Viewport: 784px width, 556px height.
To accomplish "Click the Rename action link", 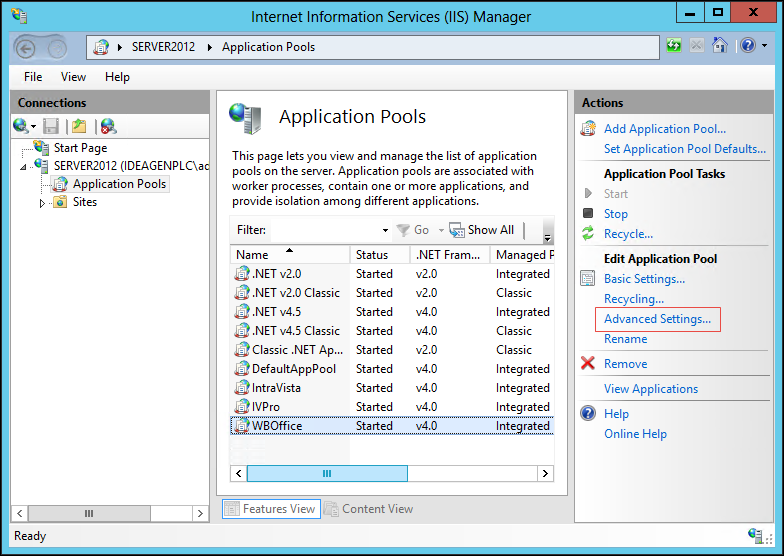I will pos(625,339).
